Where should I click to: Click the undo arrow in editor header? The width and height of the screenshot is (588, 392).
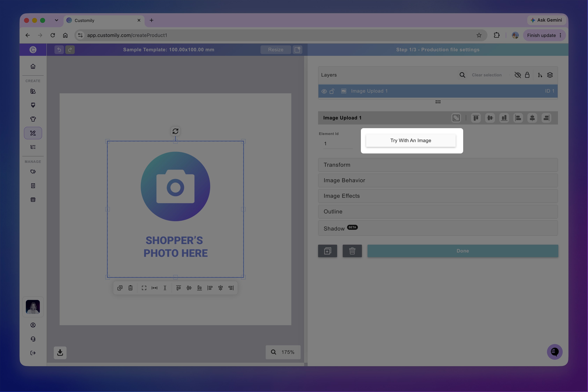click(x=59, y=50)
